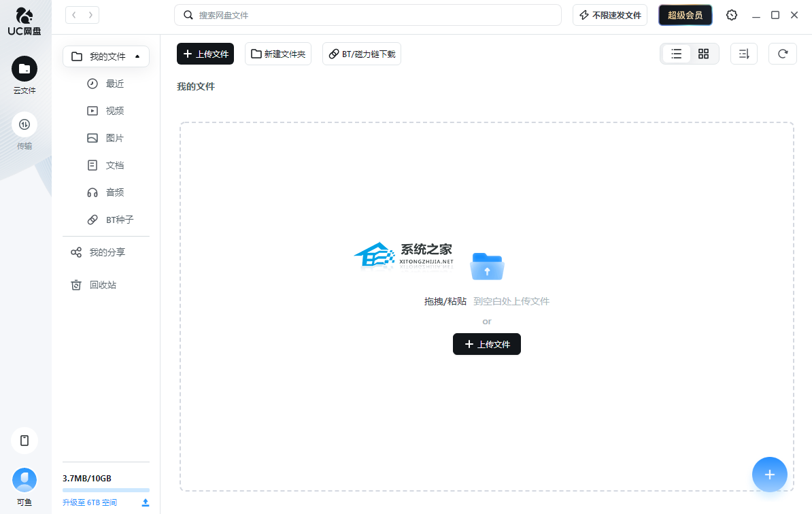Screen dimensions: 812x514
Task: Create a folder with 新建文件夹
Action: (278, 54)
